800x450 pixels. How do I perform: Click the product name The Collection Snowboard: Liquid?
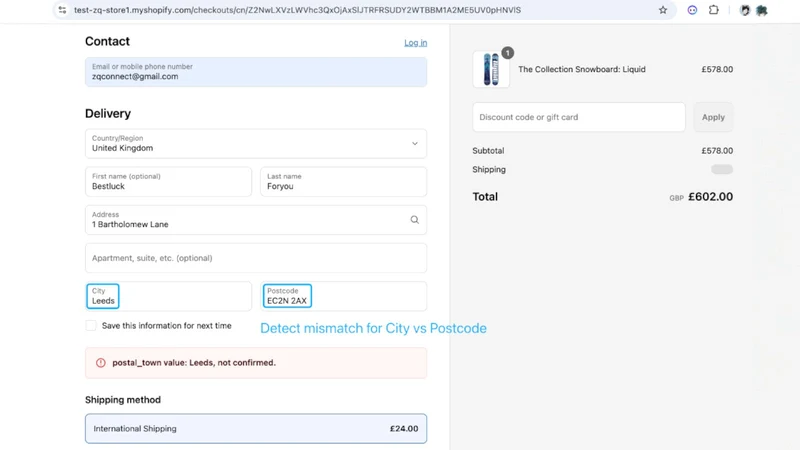tap(582, 69)
